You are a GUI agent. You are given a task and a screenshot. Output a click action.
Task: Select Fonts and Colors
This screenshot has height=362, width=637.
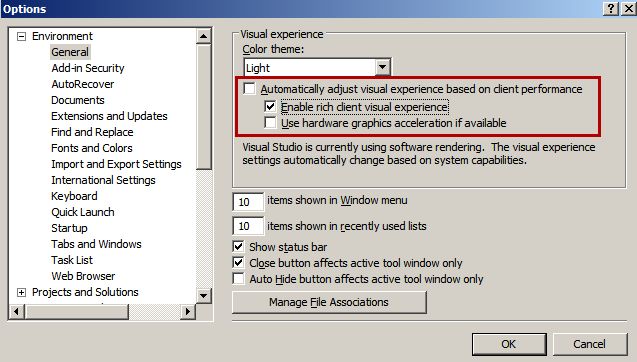click(92, 148)
